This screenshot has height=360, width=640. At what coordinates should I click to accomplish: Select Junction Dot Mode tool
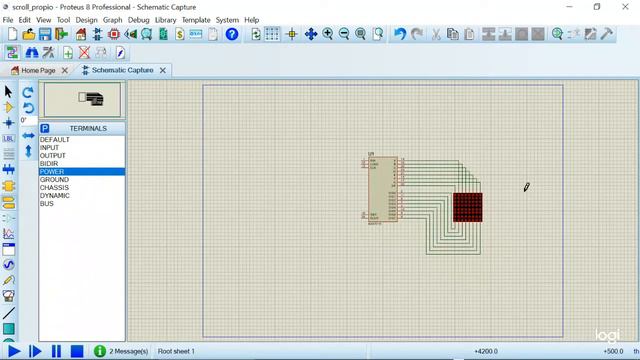(x=8, y=122)
